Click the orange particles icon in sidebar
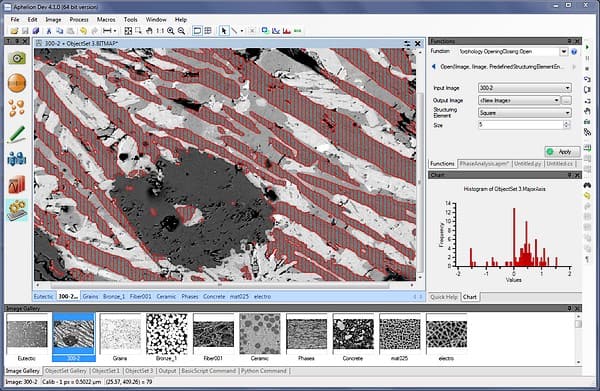600x391 pixels. [x=17, y=108]
